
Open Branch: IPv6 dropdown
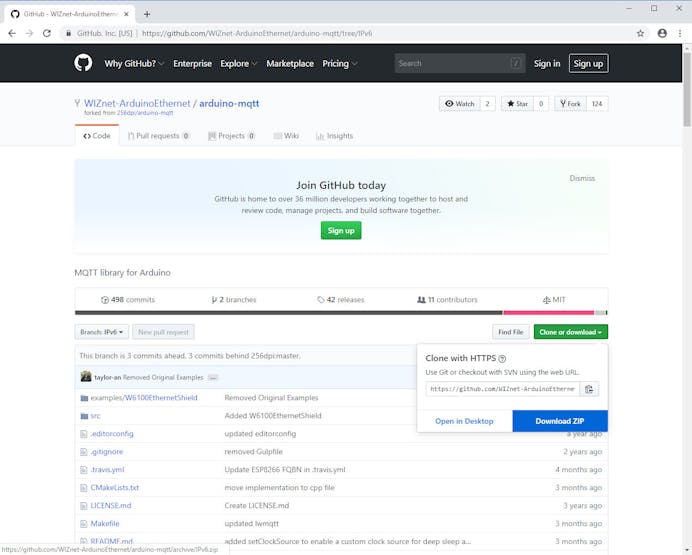coord(102,332)
